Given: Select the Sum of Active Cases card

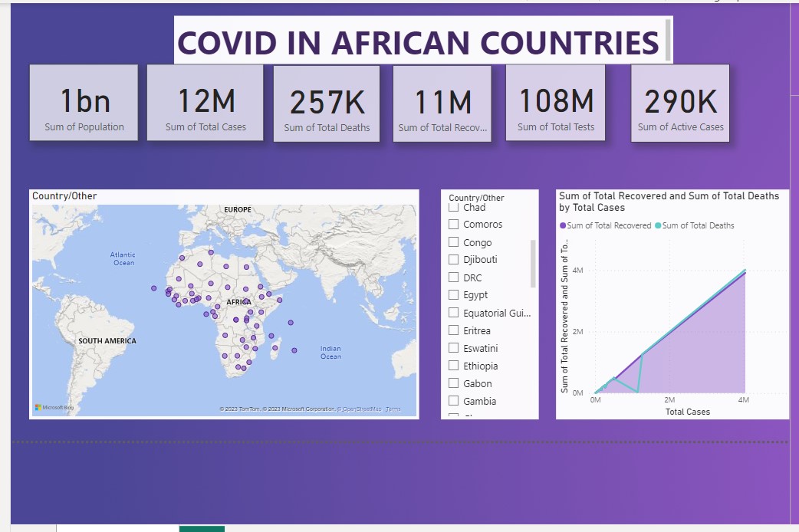Looking at the screenshot, I should (x=679, y=103).
